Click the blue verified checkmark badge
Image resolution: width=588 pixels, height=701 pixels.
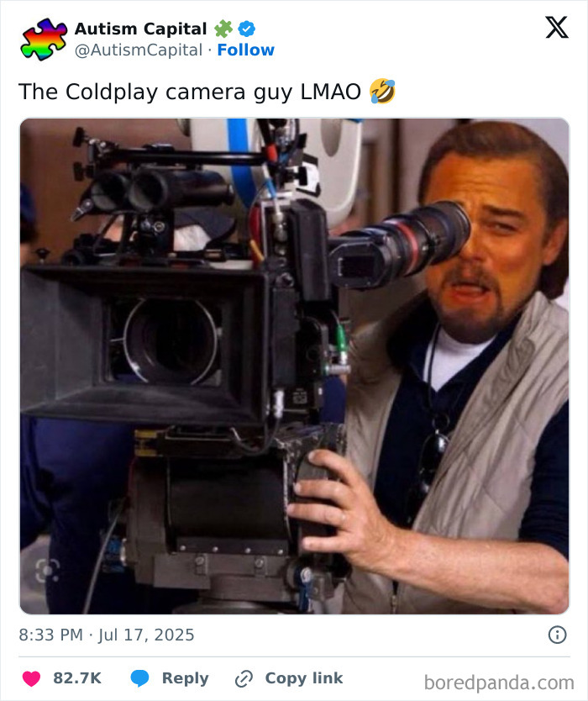tap(247, 29)
